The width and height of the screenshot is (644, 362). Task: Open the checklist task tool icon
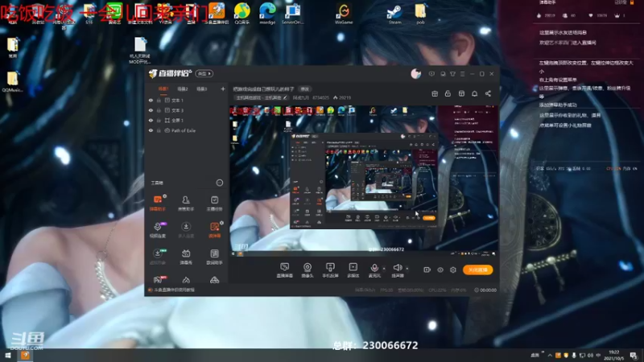[214, 203]
